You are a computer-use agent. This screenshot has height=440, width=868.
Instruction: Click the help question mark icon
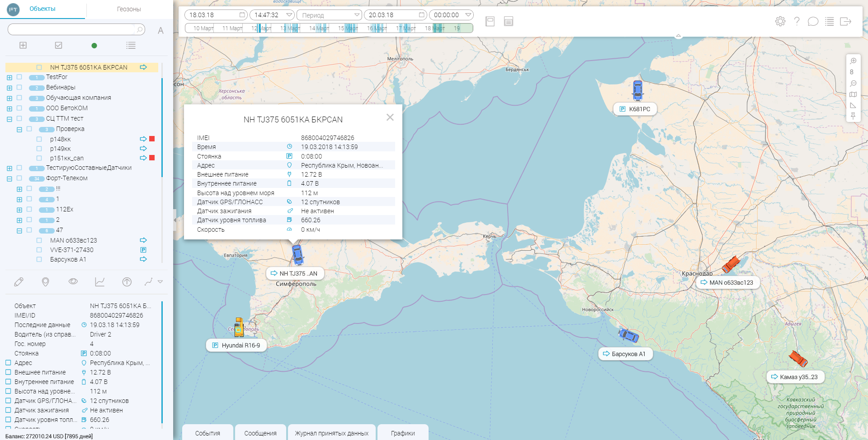797,21
